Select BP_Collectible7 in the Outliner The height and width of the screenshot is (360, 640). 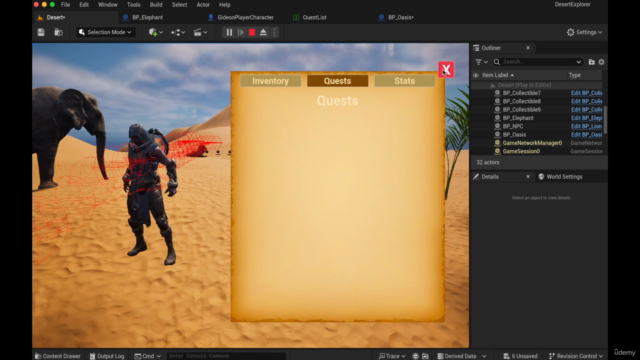(521, 93)
